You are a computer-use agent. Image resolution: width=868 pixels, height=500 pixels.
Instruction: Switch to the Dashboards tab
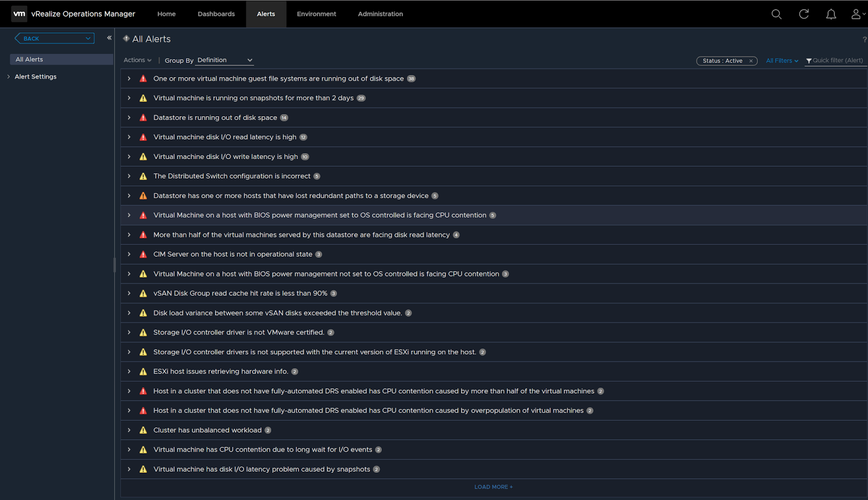click(216, 14)
